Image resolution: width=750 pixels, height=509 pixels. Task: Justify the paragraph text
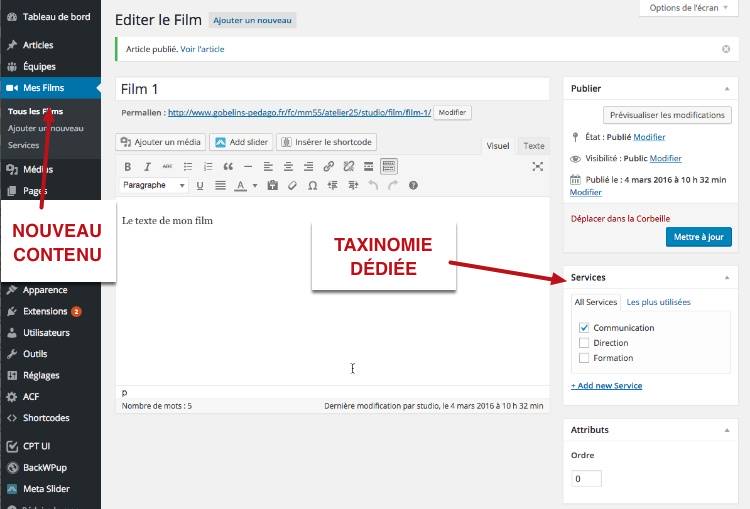[x=220, y=185]
